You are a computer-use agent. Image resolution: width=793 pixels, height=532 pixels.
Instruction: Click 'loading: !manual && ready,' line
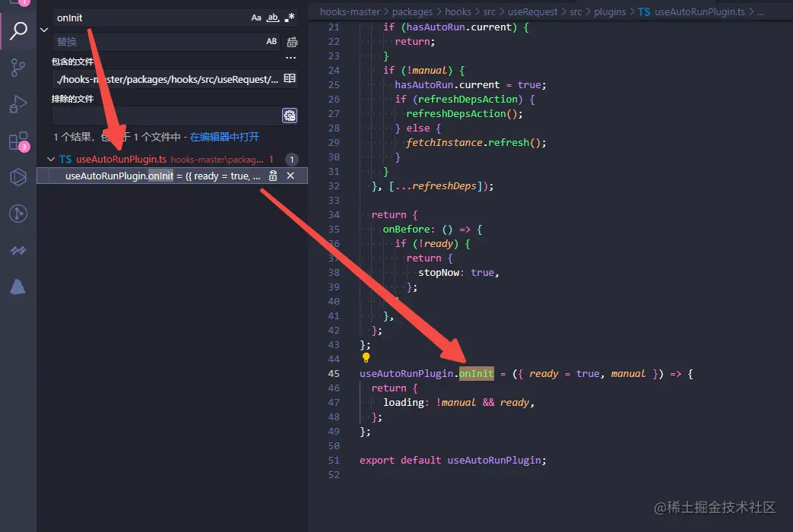pos(458,403)
